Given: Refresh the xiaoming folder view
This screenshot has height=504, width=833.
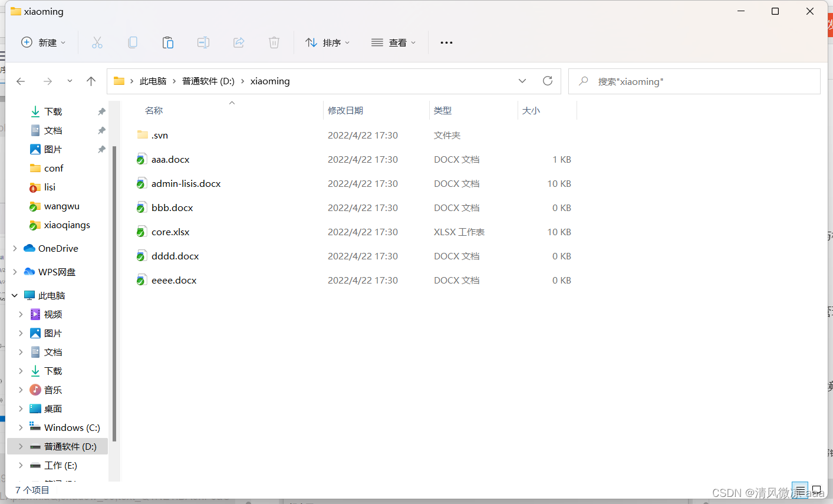Looking at the screenshot, I should (548, 81).
